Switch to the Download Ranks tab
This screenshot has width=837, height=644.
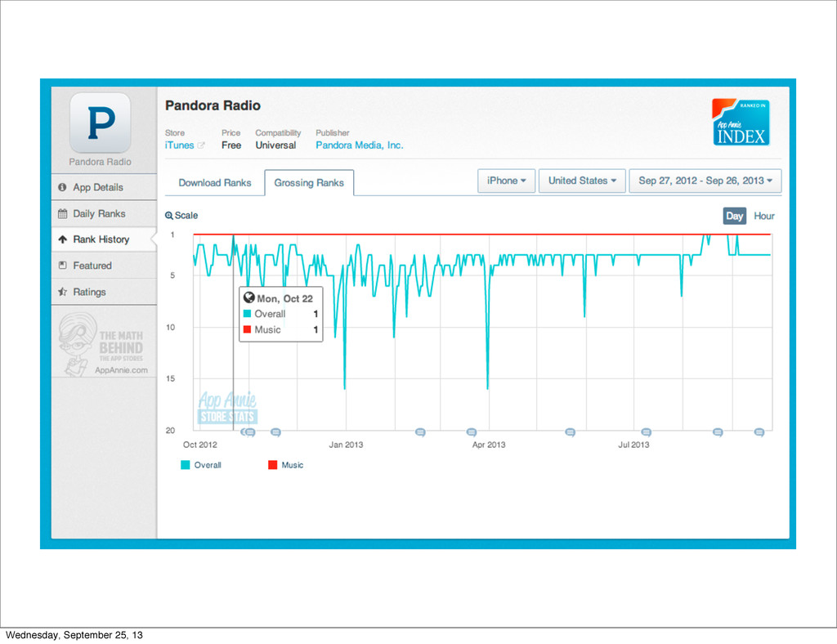click(x=215, y=183)
